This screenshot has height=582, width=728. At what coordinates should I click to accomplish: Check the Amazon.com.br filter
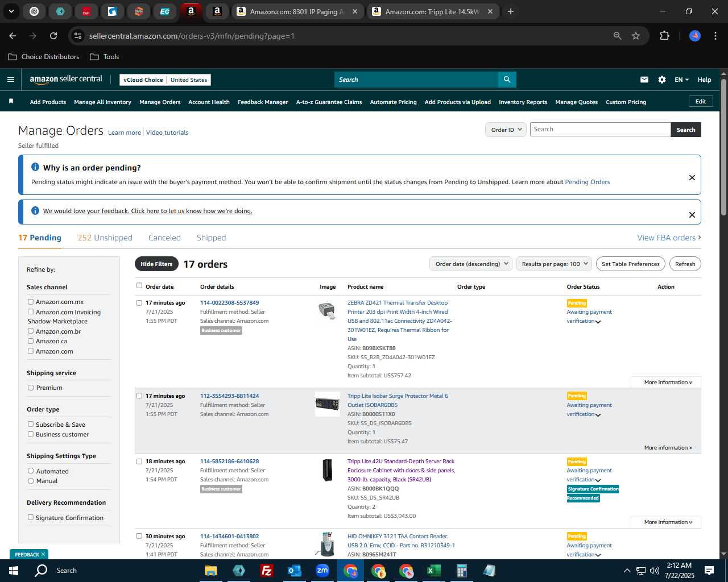click(x=31, y=331)
